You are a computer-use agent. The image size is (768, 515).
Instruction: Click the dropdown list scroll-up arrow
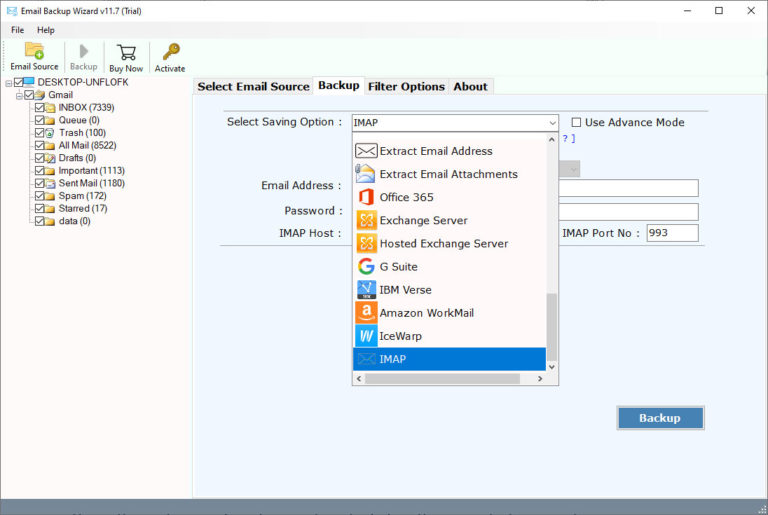click(552, 140)
